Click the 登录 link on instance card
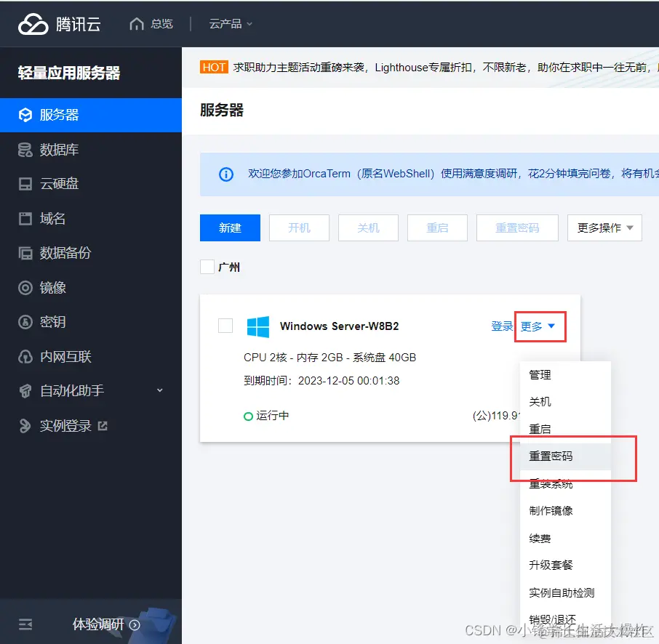Image resolution: width=659 pixels, height=644 pixels. pos(502,326)
